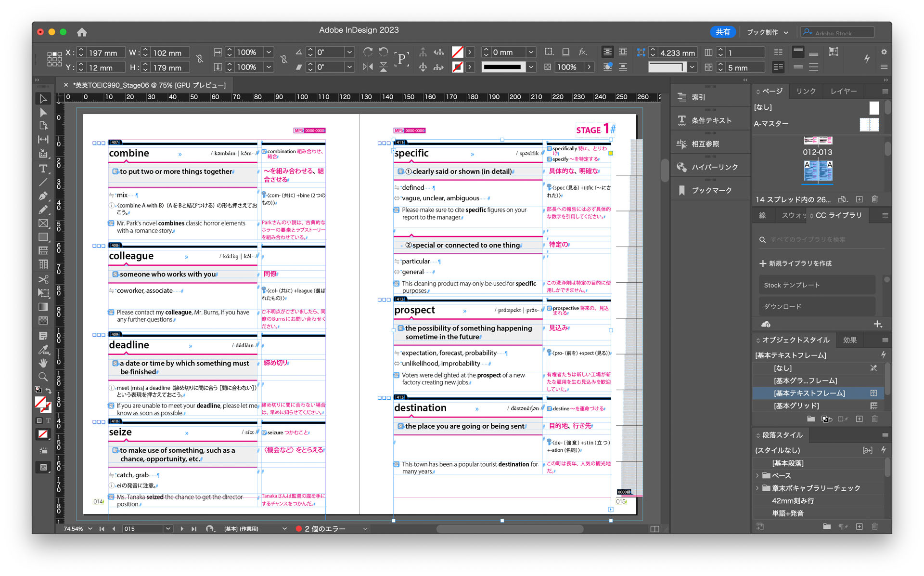Click the Adobe Stock search field
Screen dimensions: 924x576
pos(837,32)
